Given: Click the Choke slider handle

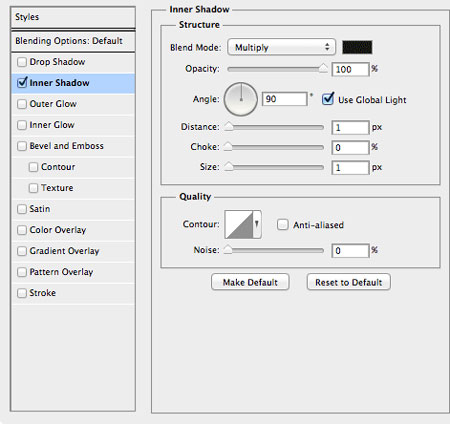Looking at the screenshot, I should [228, 146].
